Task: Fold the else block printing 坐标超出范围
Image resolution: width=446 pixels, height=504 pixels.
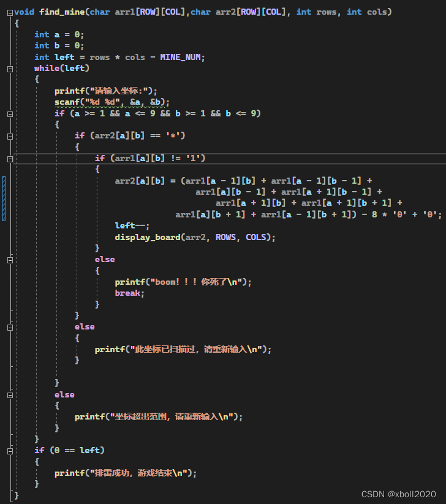Action: click(x=10, y=395)
